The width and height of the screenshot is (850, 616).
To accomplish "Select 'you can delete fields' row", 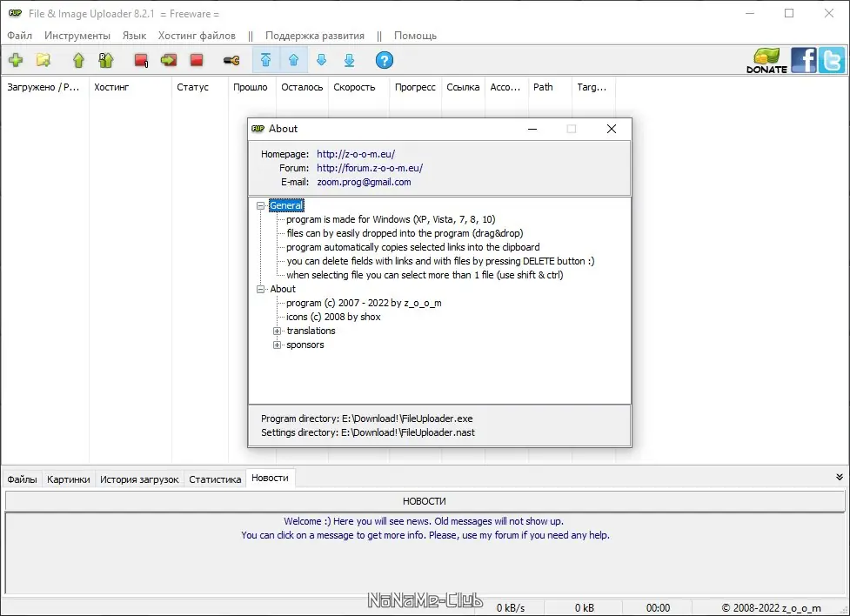I will point(440,261).
